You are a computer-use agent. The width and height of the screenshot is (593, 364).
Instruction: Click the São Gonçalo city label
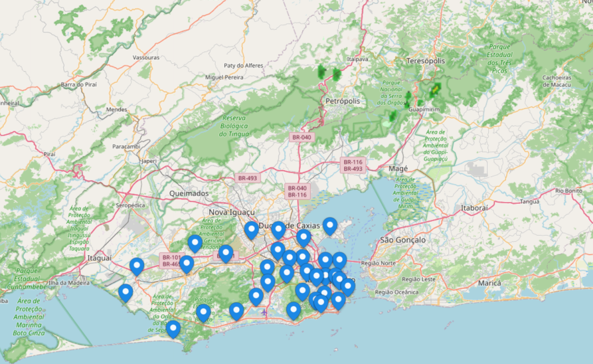click(x=403, y=240)
